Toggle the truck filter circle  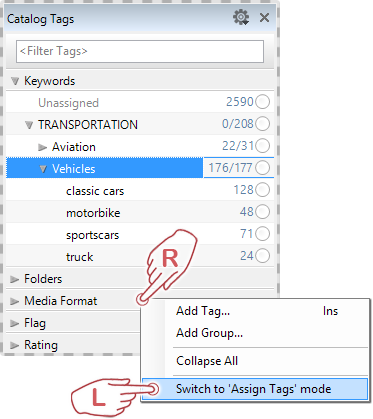(263, 256)
